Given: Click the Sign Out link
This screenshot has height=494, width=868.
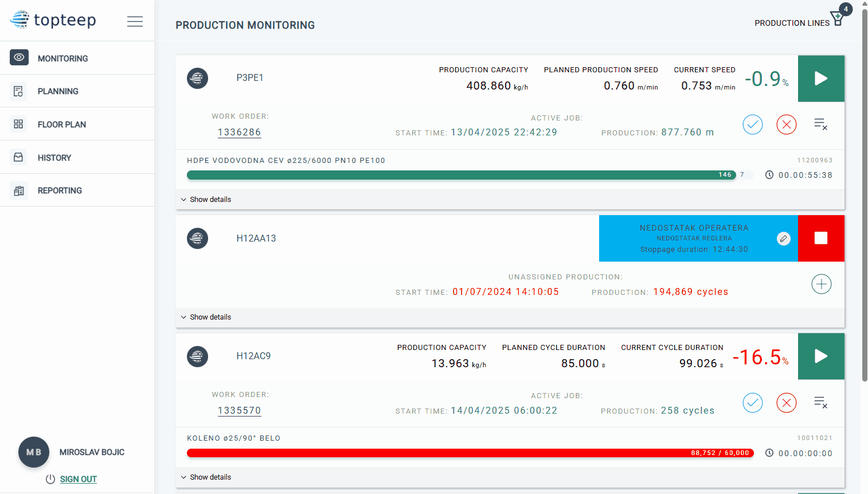Looking at the screenshot, I should click(78, 479).
